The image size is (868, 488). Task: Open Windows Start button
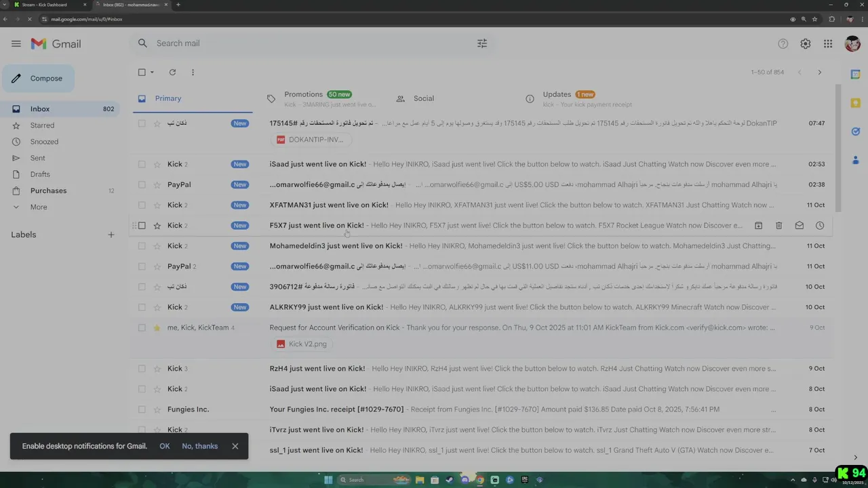coord(328,480)
